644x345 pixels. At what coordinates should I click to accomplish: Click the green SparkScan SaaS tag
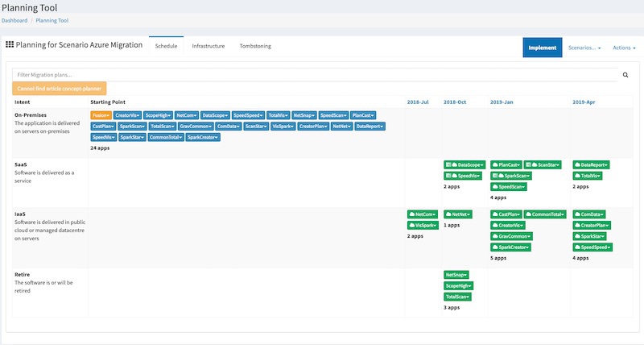(x=511, y=176)
